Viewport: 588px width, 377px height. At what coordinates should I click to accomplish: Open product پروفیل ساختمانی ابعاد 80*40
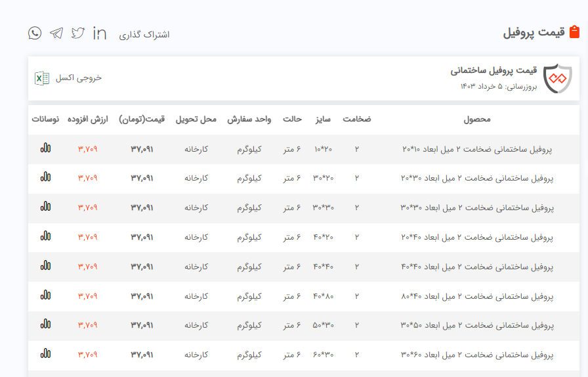477,296
